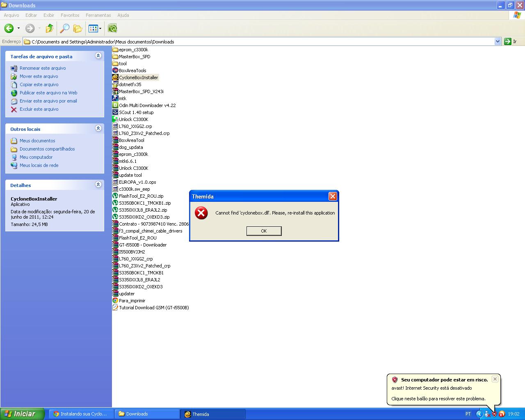Viewport: 525px width, 420px height.
Task: Click OK in the Themida dialog
Action: pyautogui.click(x=264, y=231)
